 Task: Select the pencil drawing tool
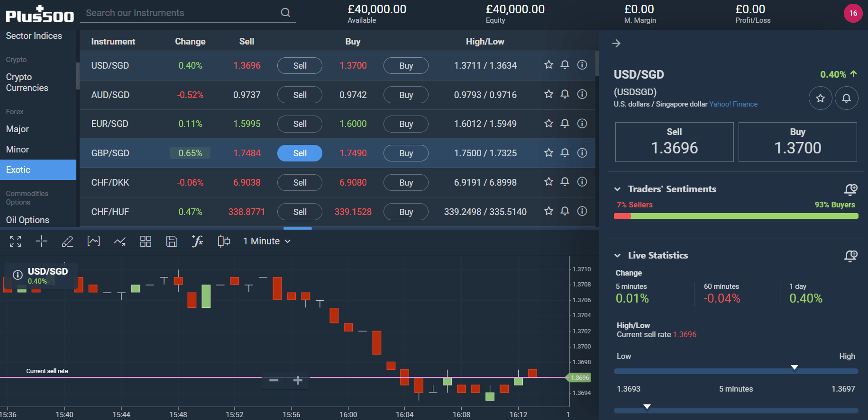[x=68, y=241]
